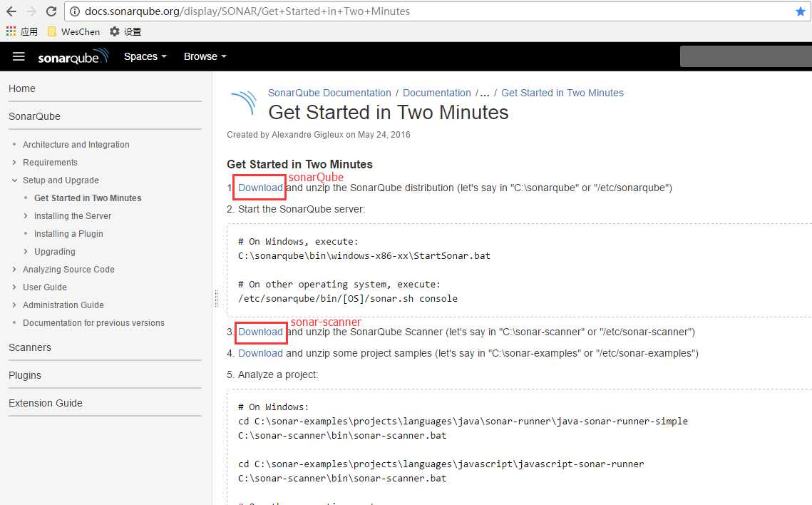812x505 pixels.
Task: Click the sonarqube logo in header
Action: pos(73,56)
